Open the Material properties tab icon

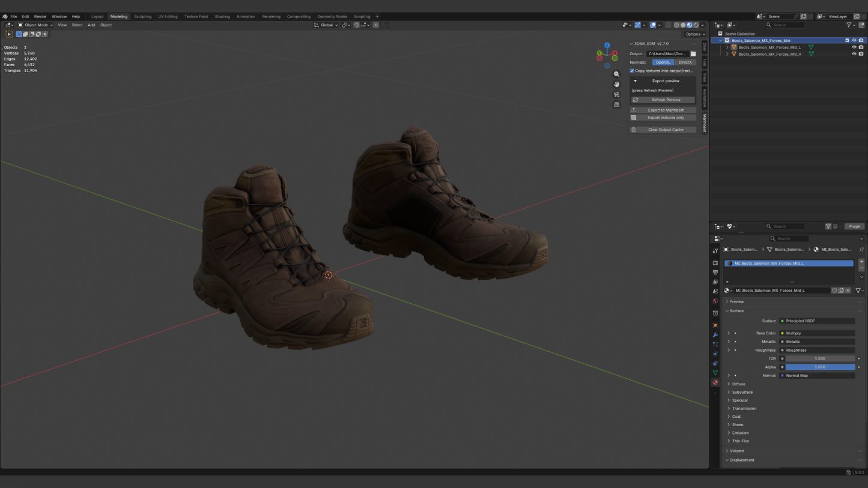click(715, 382)
